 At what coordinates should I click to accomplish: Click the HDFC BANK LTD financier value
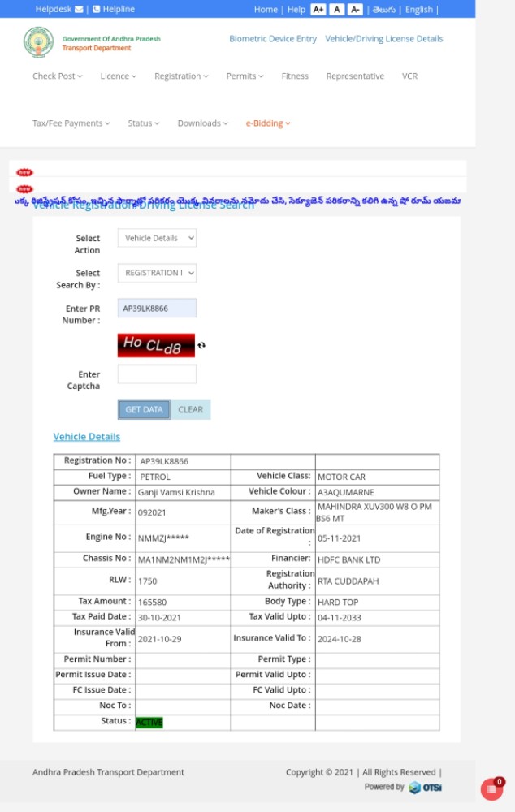pos(348,559)
